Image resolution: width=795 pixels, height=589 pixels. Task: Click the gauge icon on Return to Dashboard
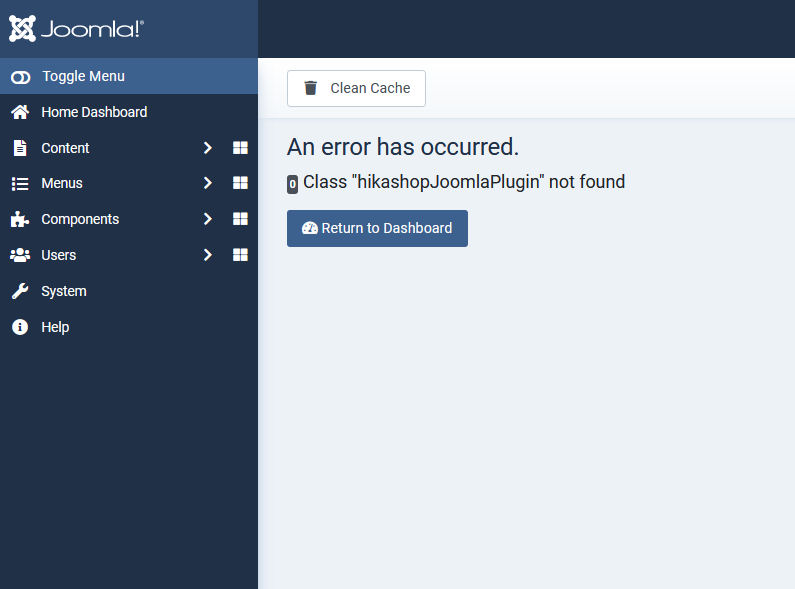click(310, 228)
